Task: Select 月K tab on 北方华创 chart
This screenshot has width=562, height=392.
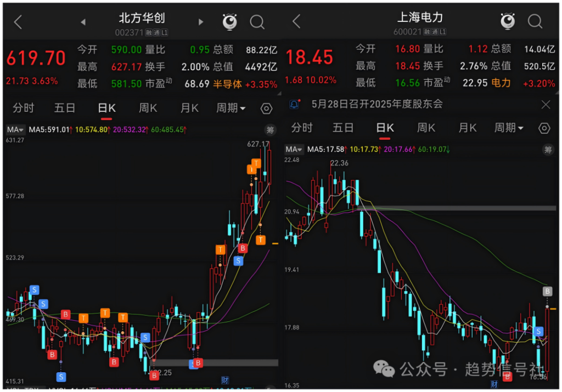Action: 189,108
